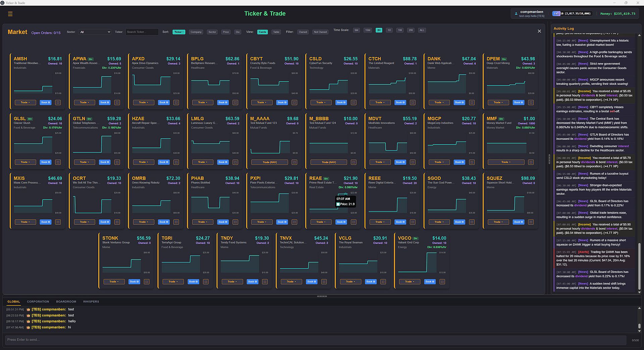Open the Trade dropdown on the MMF card
644x350 pixels.
point(506,162)
